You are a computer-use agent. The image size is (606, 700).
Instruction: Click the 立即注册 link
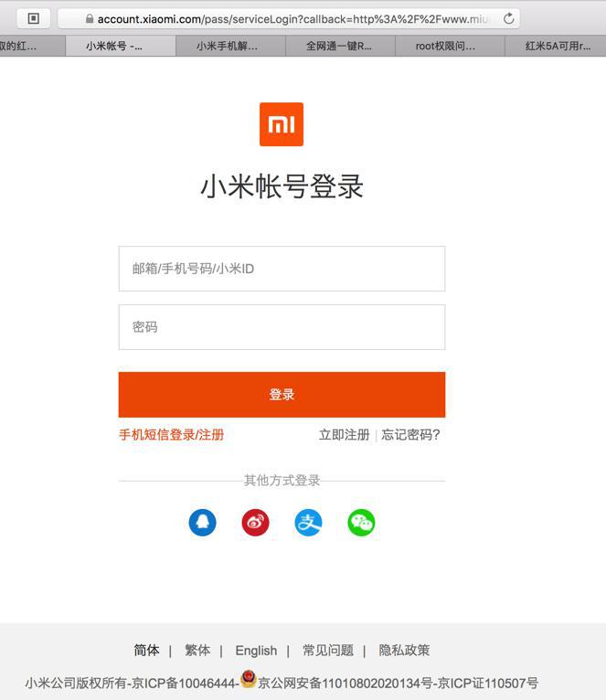pos(345,434)
